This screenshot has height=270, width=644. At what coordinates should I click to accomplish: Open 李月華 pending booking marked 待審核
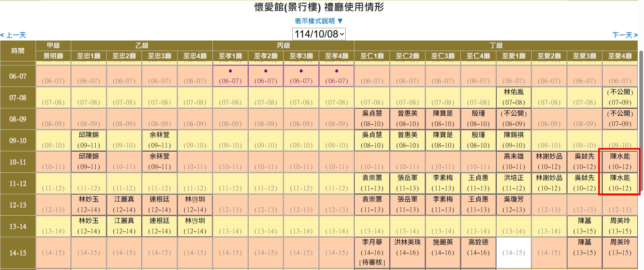372,252
